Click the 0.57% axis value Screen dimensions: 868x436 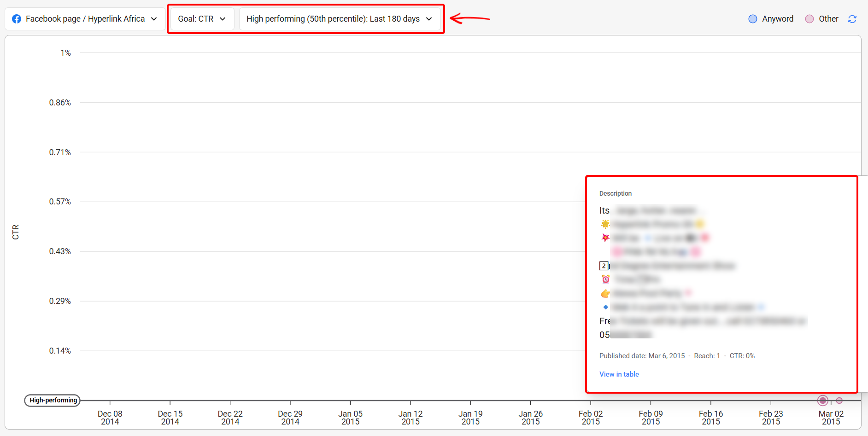pos(60,202)
